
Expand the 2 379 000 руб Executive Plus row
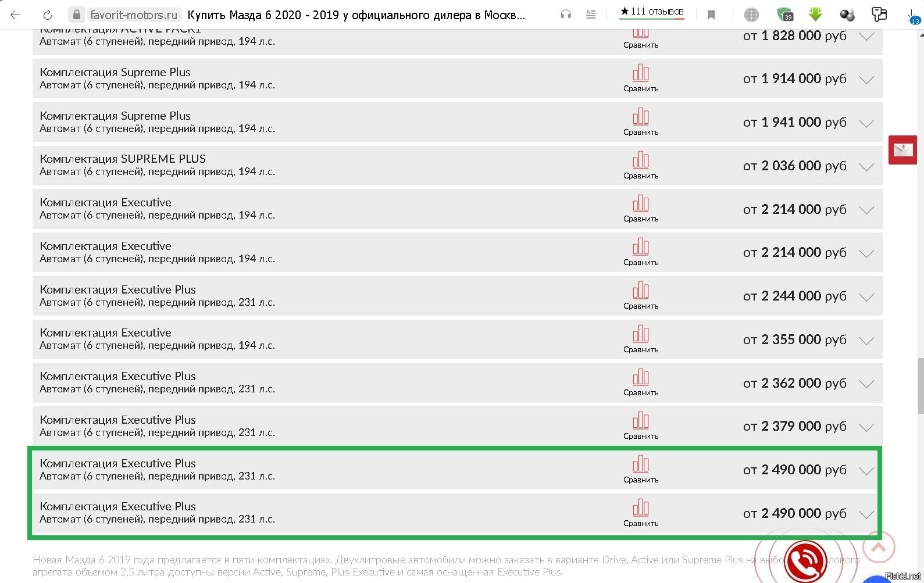pos(866,427)
